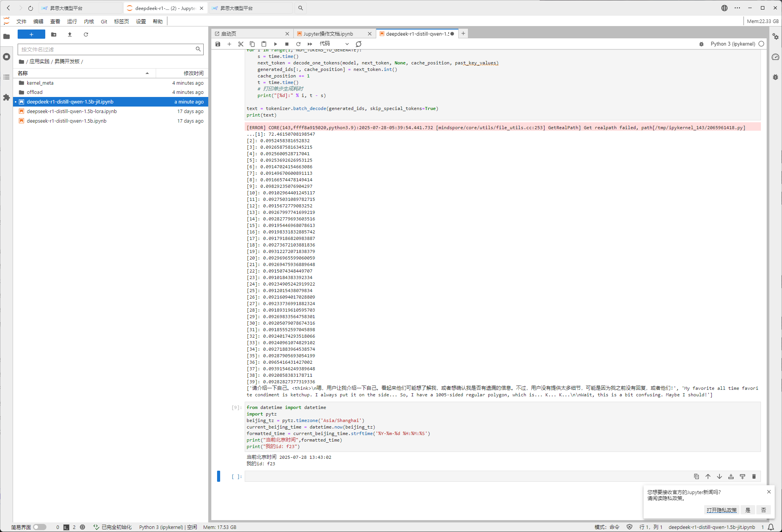Decline Jupyter news by clicking 否
The image size is (782, 532).
coord(764,510)
